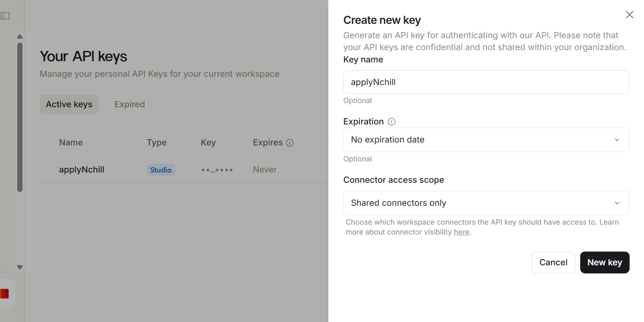644x322 pixels.
Task: Click the red-orange icon at bottom left
Action: [x=4, y=294]
